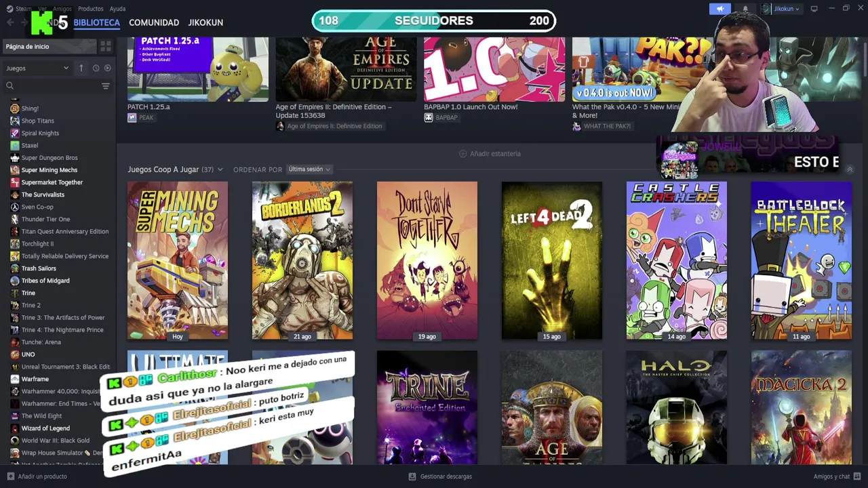Open the Borderlands 2 cover
The width and height of the screenshot is (868, 488).
coord(302,260)
